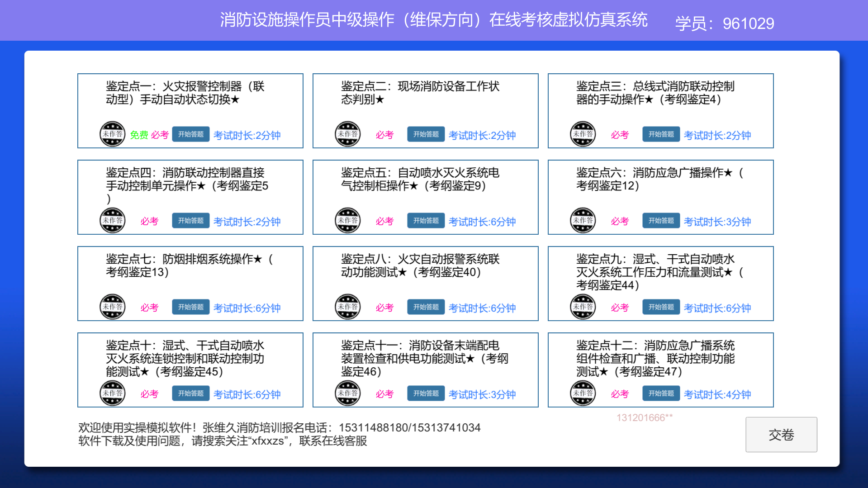Click the 未作答 stamp icon for 鉴定点五
868x488 pixels.
point(347,220)
